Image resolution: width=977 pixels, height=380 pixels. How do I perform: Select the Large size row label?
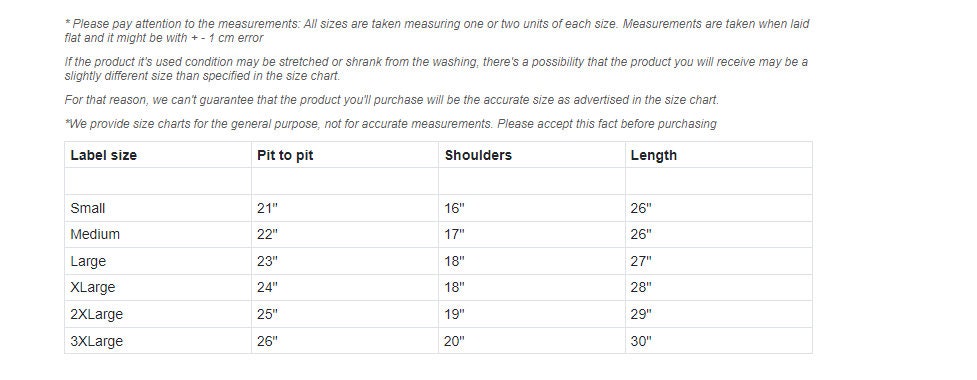pos(88,261)
